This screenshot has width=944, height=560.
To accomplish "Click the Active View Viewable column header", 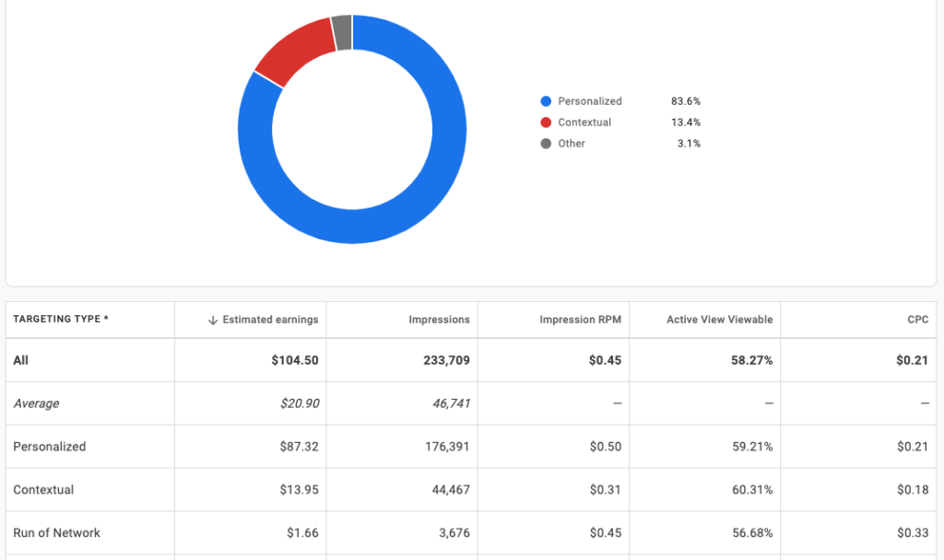I will tap(720, 320).
